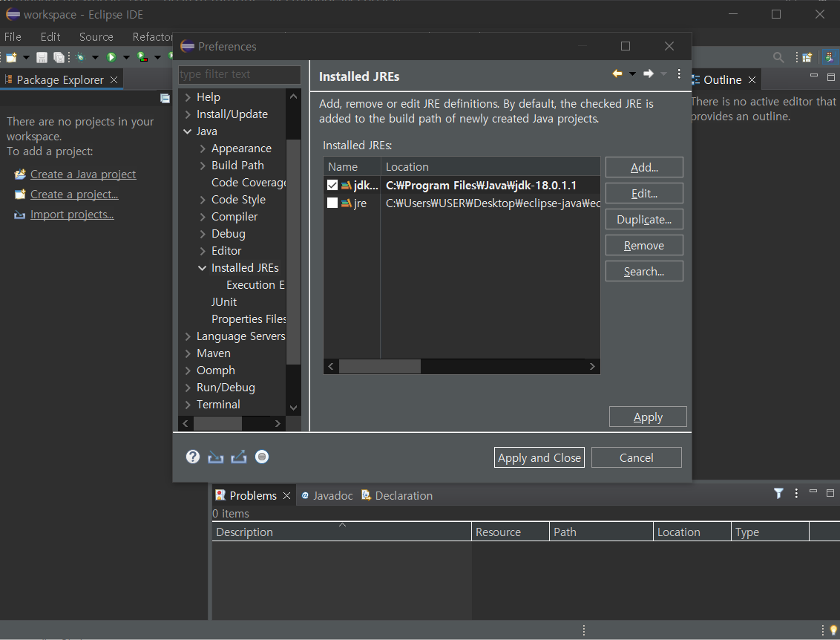Image resolution: width=840 pixels, height=640 pixels.
Task: Click the New wizard toolbar icon
Action: [12, 57]
